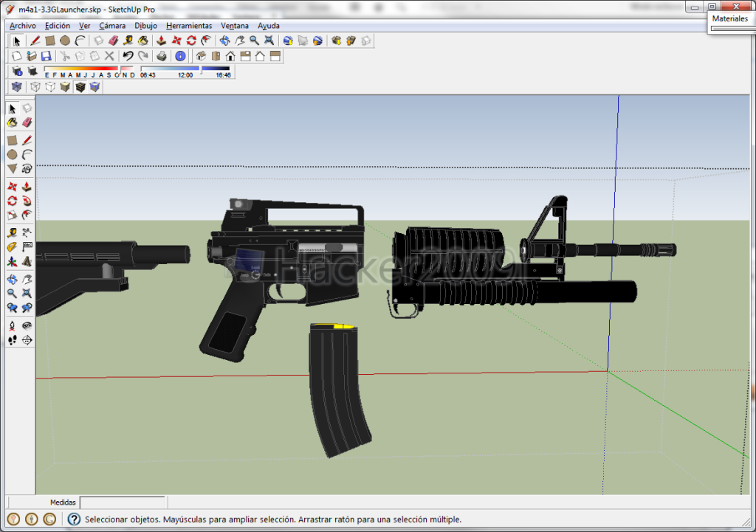Click the Preview in Google Earth icon

pos(317,41)
